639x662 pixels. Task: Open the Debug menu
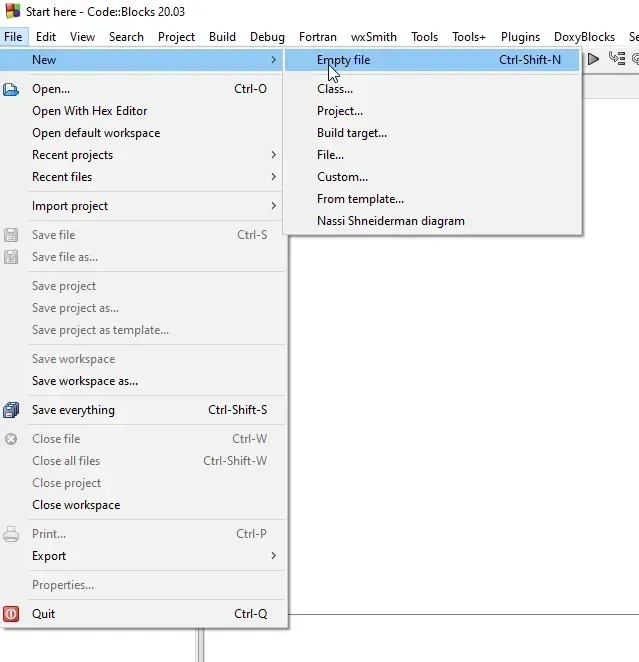pyautogui.click(x=267, y=37)
